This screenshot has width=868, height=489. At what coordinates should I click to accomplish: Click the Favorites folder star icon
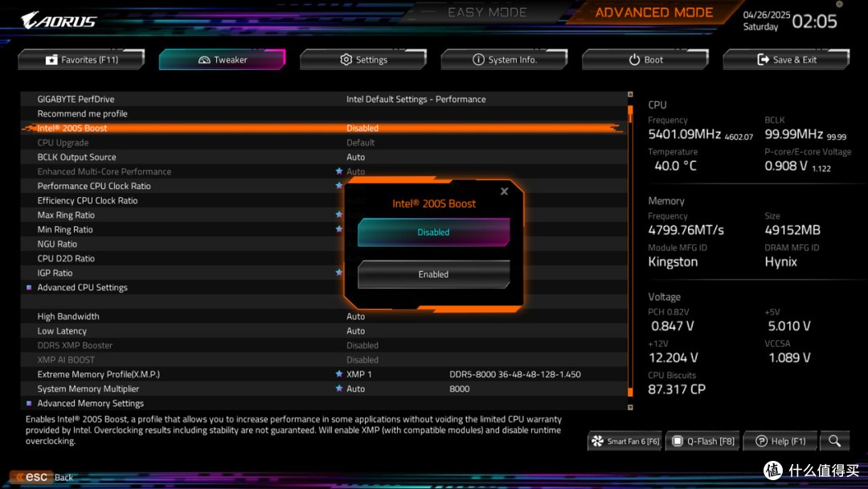point(51,60)
